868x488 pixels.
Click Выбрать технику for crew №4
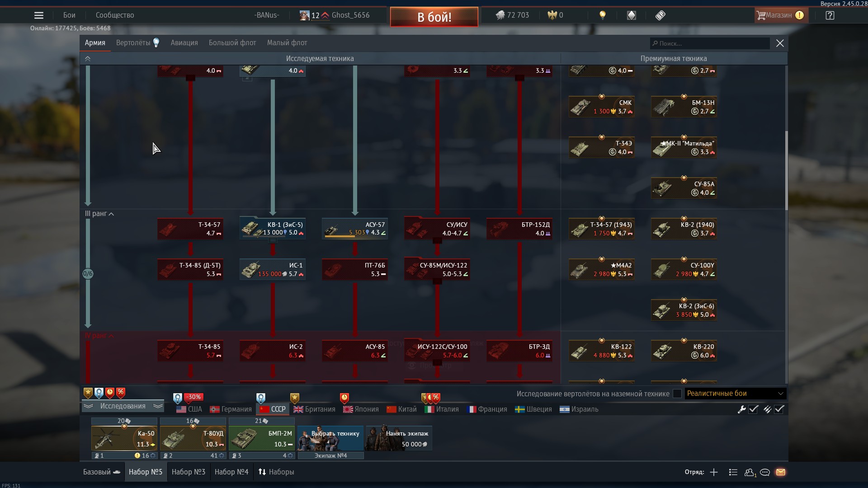pos(330,438)
